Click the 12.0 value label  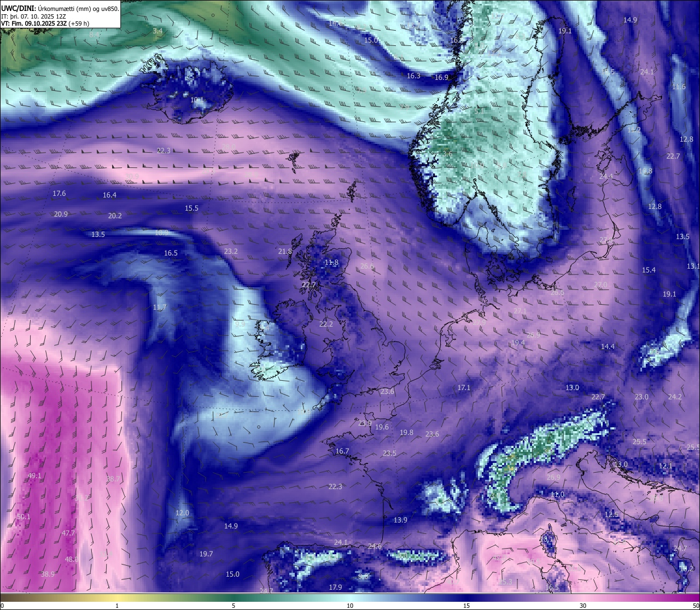(x=182, y=513)
